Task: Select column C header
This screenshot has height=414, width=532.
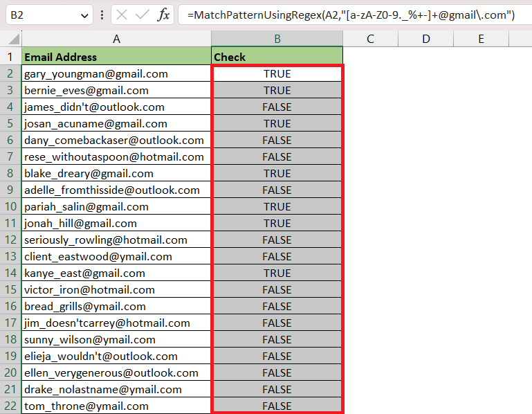Action: point(370,39)
